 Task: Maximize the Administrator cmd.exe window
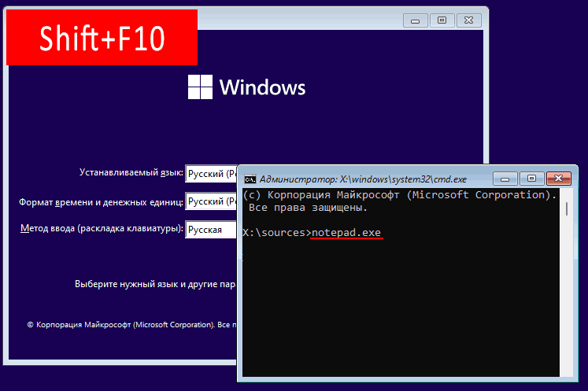(532, 179)
